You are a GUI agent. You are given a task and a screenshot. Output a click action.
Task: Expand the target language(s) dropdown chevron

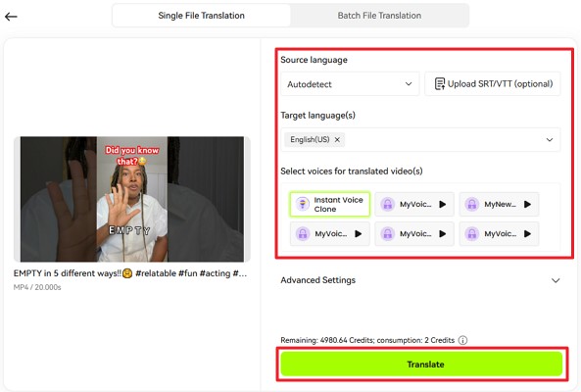coord(550,140)
